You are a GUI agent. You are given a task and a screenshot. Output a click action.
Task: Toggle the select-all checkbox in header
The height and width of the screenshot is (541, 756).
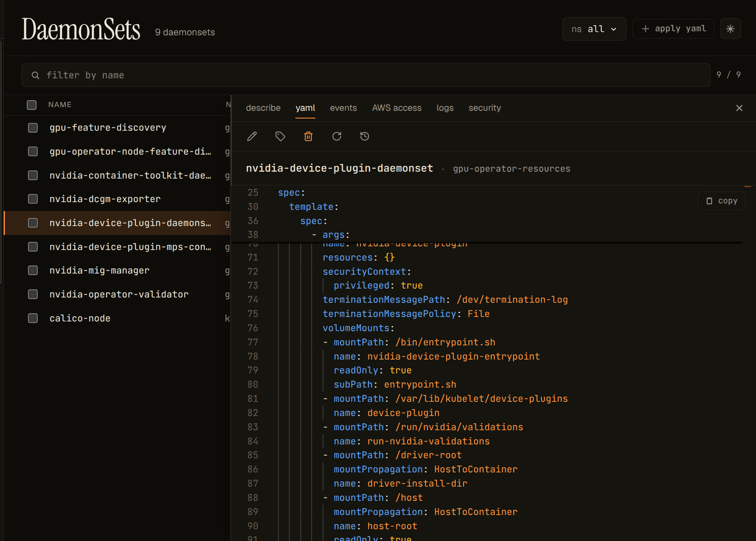(x=32, y=105)
